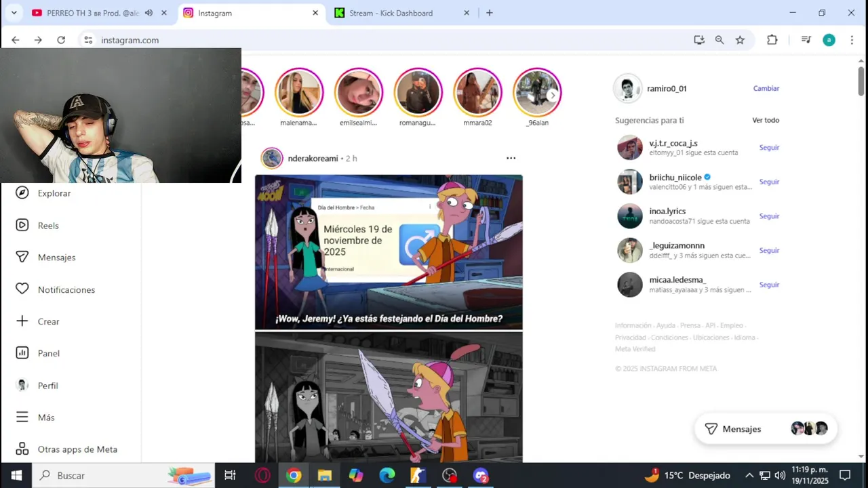Open Microsoft Edge from taskbar

tap(387, 476)
